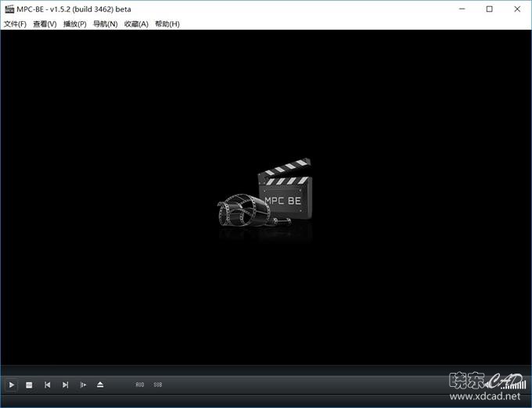Click the Eject open-file icon
Image resolution: width=532 pixels, height=408 pixels.
[x=100, y=385]
